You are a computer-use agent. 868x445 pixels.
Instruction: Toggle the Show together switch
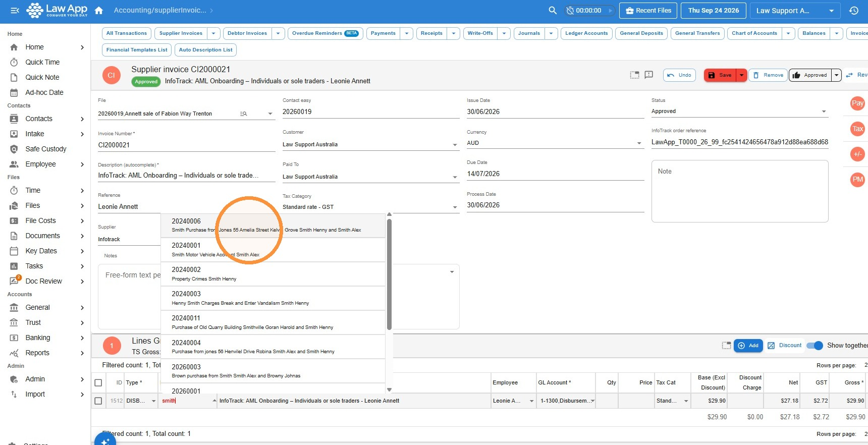(x=815, y=346)
